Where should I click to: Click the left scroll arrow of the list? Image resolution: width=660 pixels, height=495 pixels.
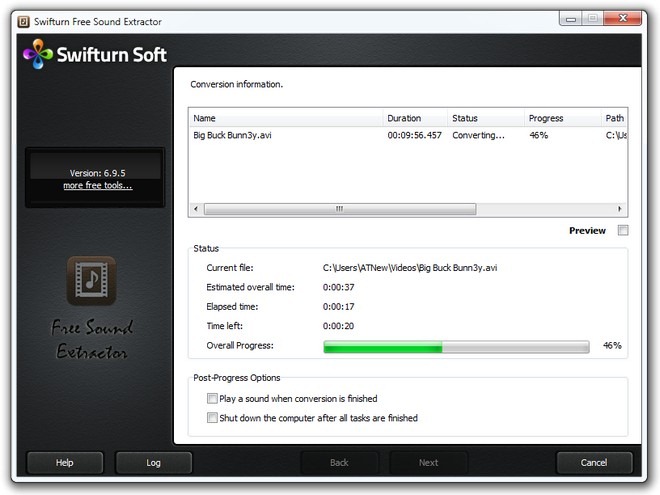[x=196, y=209]
